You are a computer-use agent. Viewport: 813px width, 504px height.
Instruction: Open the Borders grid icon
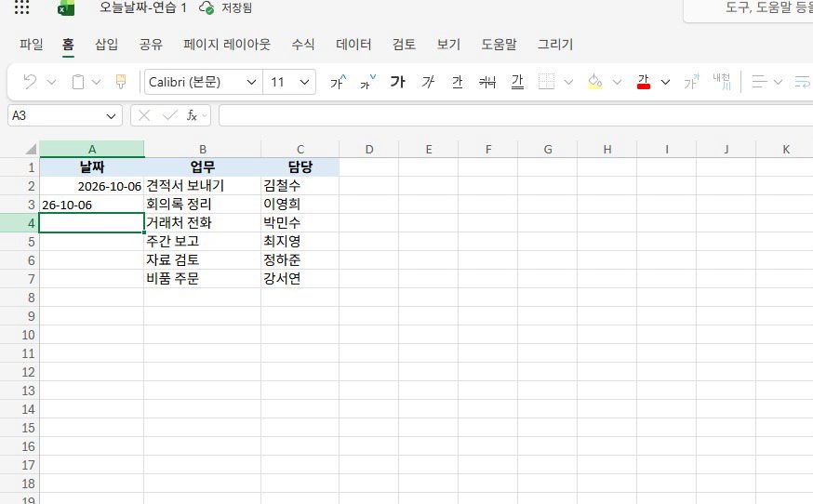[x=546, y=82]
